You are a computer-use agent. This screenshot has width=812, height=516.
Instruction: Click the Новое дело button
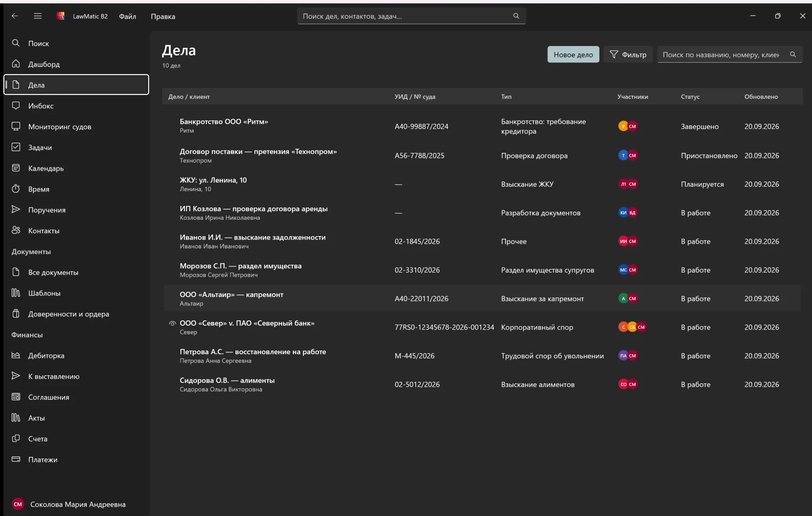coord(573,55)
